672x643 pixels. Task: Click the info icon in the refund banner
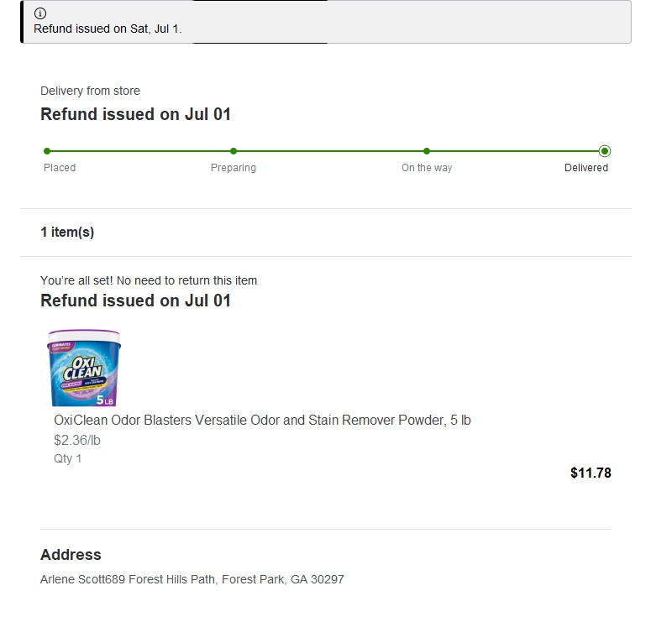(x=40, y=13)
